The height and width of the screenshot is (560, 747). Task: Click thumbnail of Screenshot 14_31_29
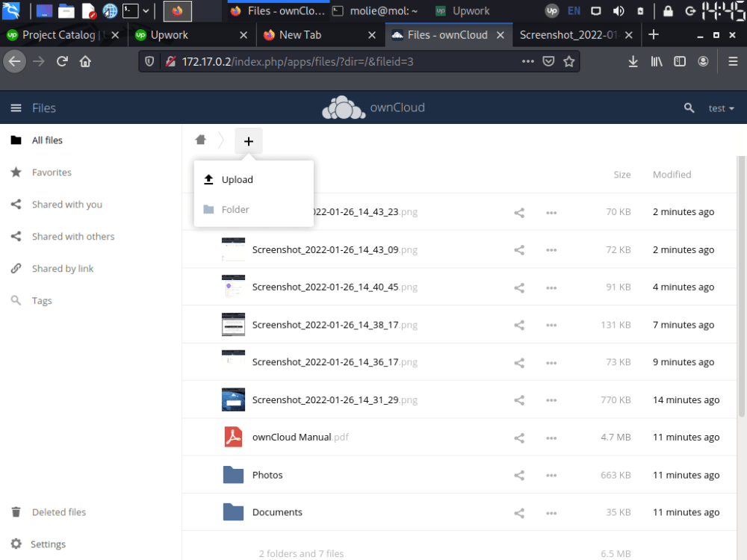(x=233, y=399)
